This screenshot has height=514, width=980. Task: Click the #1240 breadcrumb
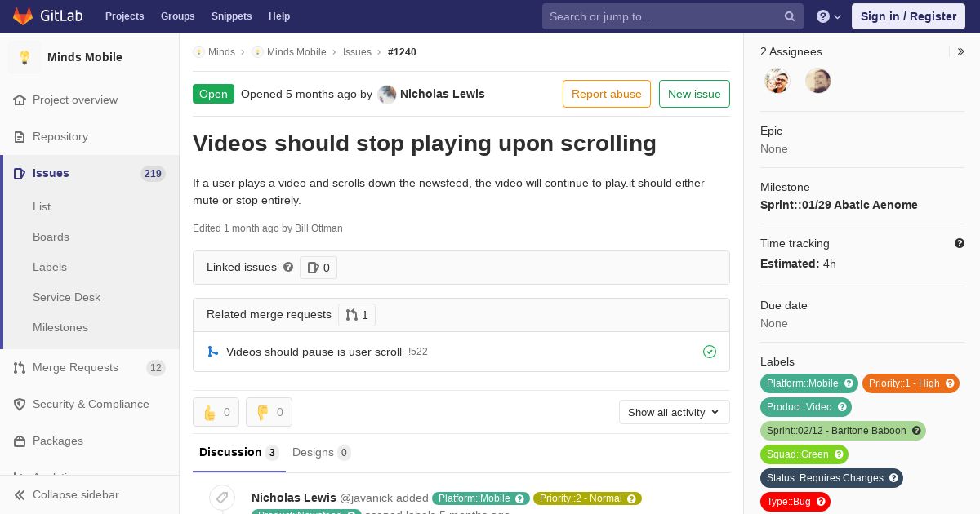point(402,51)
